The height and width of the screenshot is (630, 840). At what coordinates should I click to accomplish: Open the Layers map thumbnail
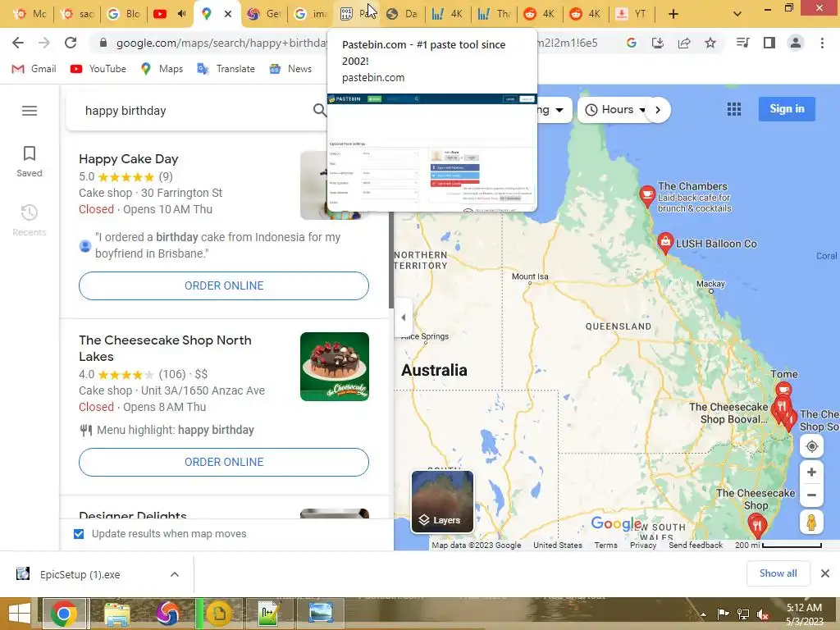(442, 502)
